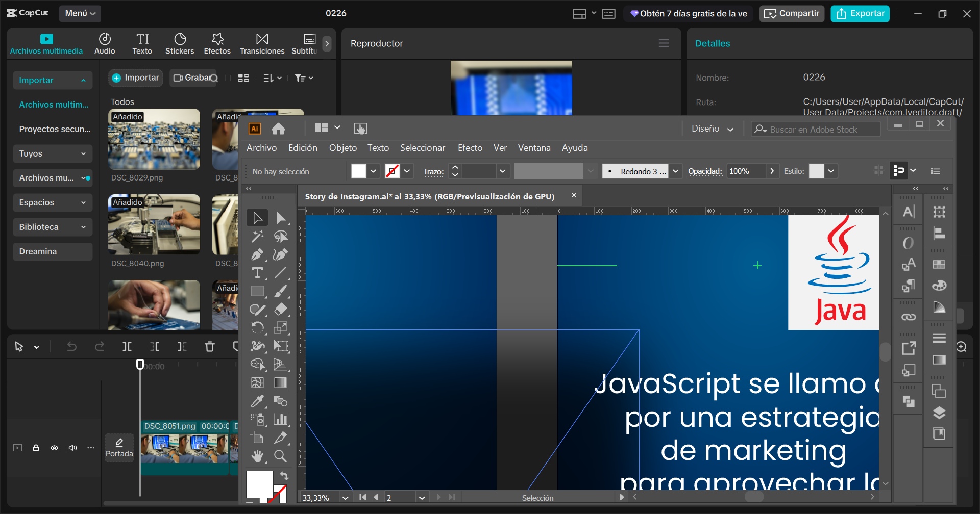
Task: Open the Diseño workspace dropdown
Action: click(712, 129)
